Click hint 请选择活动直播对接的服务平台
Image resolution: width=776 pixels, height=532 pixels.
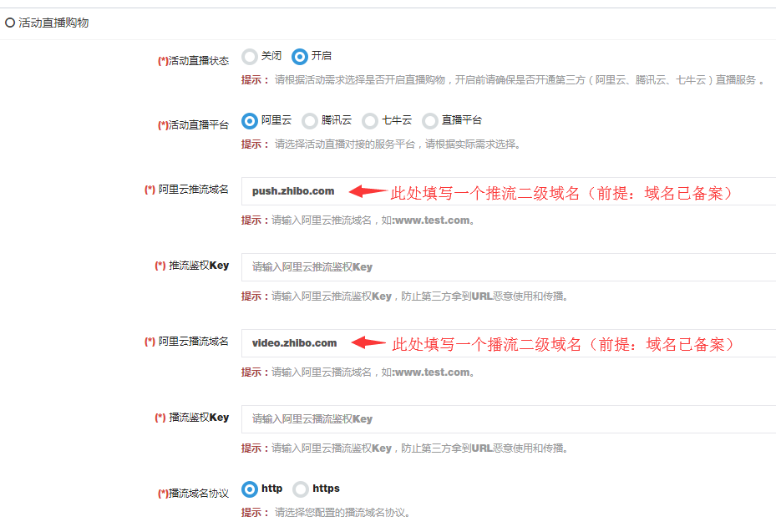(x=381, y=144)
